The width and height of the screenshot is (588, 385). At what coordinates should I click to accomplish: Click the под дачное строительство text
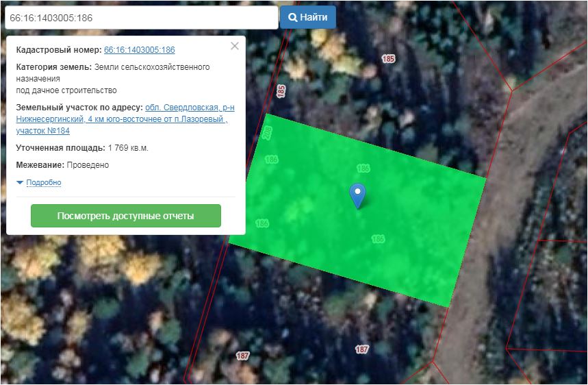[x=66, y=90]
